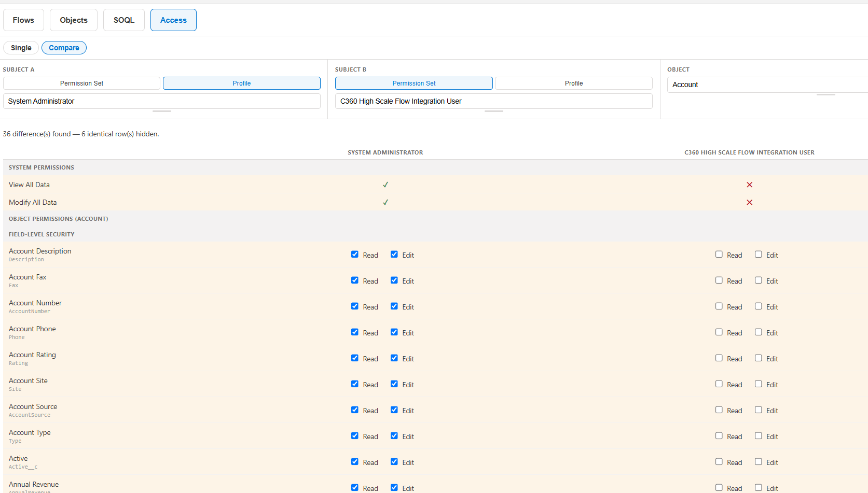
Task: Toggle C360 Edit for Account Description
Action: coord(759,255)
